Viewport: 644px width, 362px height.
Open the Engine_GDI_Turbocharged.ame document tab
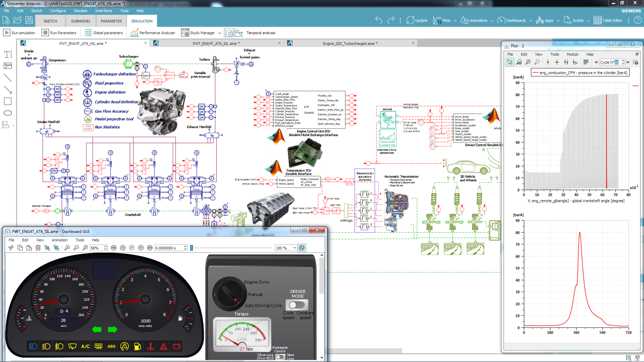coord(350,43)
